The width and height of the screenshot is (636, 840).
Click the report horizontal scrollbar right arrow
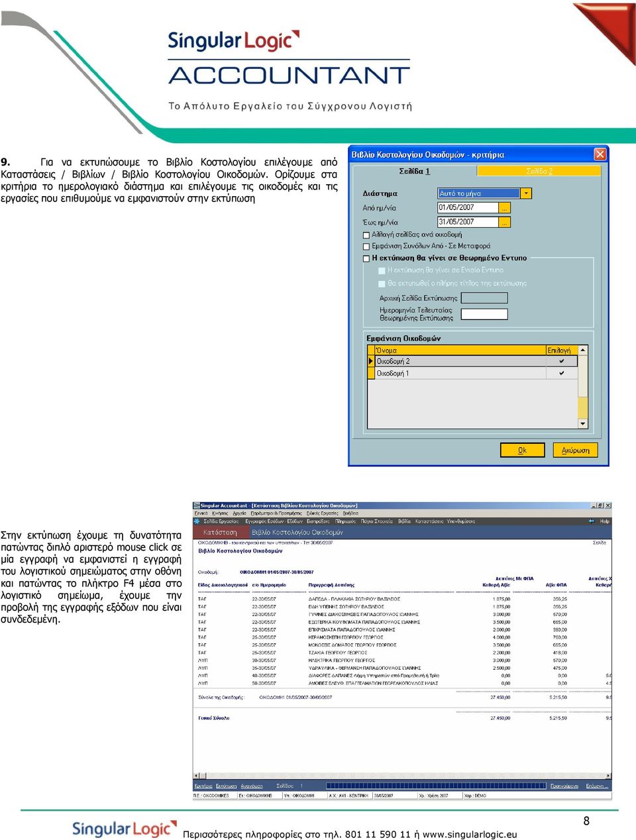(x=608, y=775)
